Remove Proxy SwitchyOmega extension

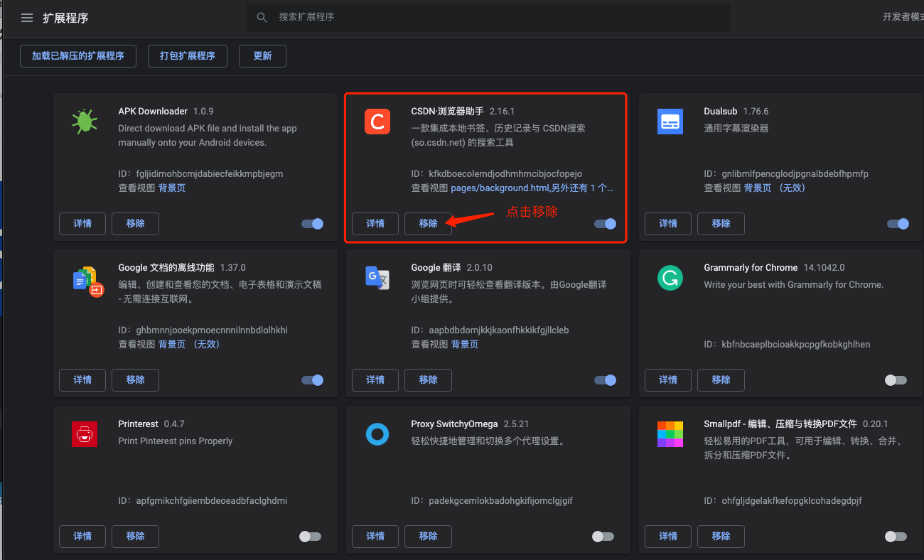(428, 536)
